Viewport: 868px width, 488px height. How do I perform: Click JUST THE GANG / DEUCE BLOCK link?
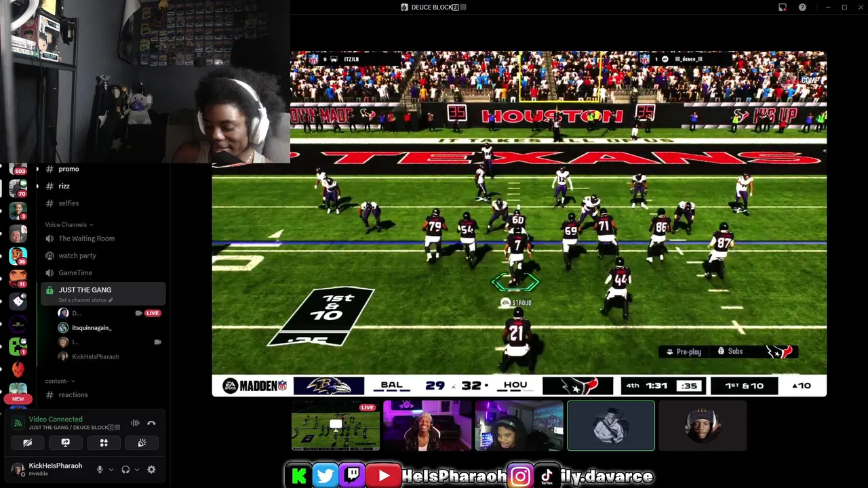coord(74,428)
